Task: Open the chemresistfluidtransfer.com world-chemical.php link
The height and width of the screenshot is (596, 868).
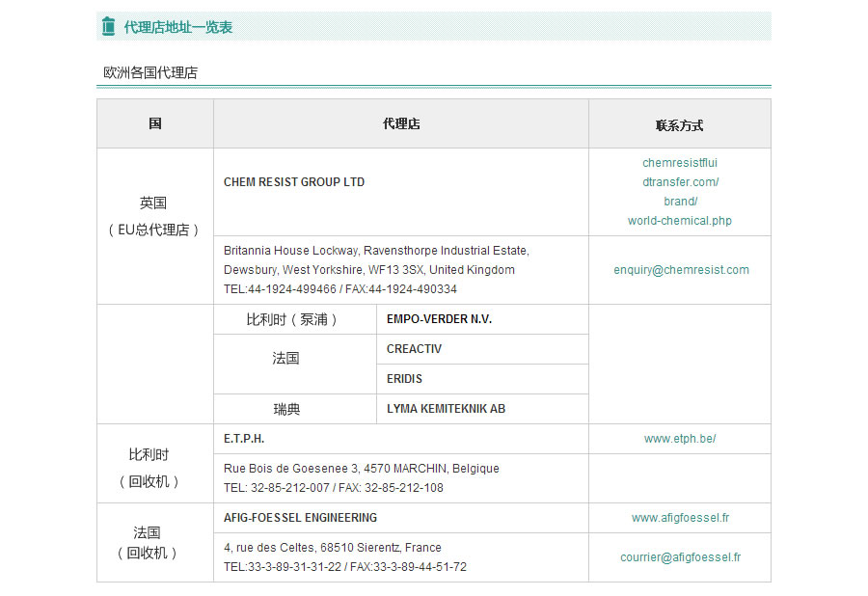Action: [x=680, y=192]
